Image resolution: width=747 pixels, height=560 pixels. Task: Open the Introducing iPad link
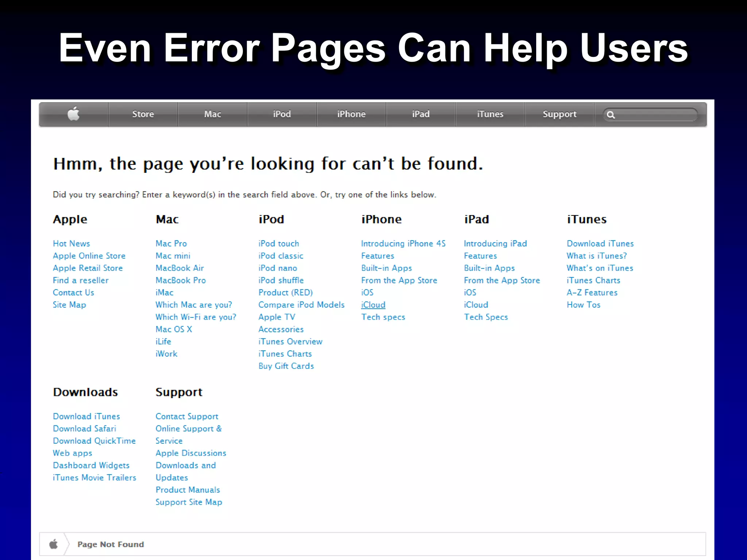click(495, 244)
